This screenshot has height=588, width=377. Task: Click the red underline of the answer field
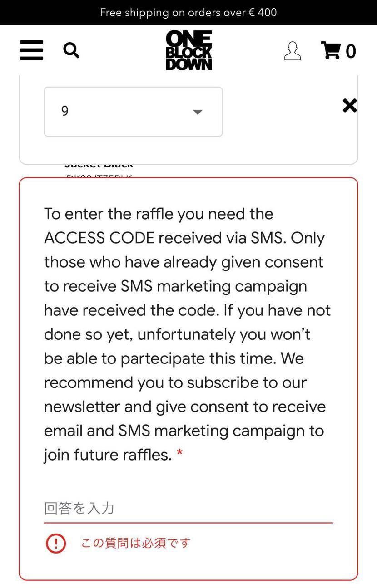[x=188, y=523]
